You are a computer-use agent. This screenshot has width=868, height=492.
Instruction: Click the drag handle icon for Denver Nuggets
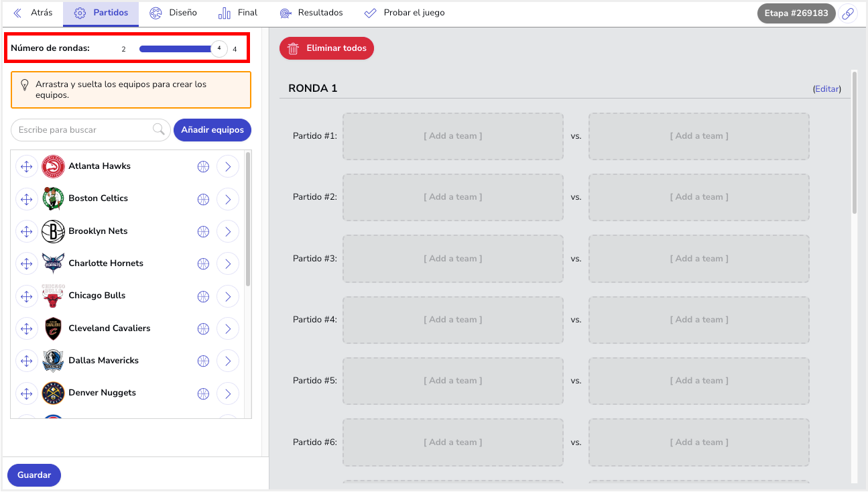click(27, 393)
